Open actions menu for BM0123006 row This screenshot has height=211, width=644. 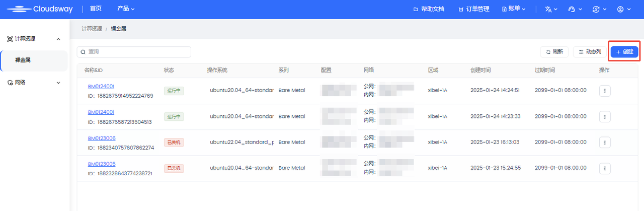click(x=604, y=142)
